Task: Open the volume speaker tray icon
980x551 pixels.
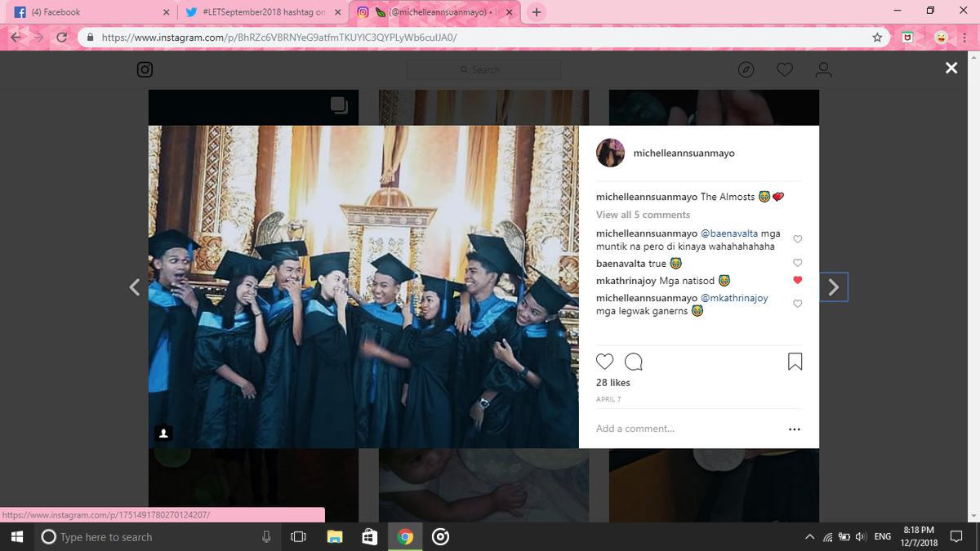Action: pos(861,537)
